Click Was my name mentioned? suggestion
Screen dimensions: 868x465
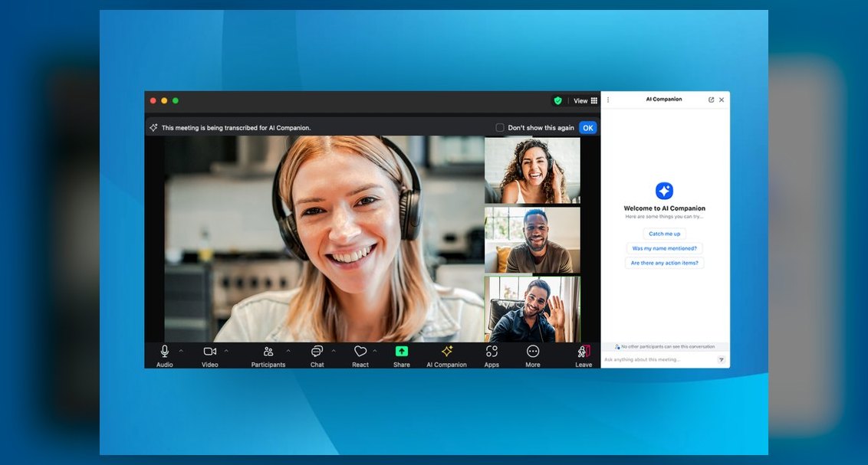[664, 248]
